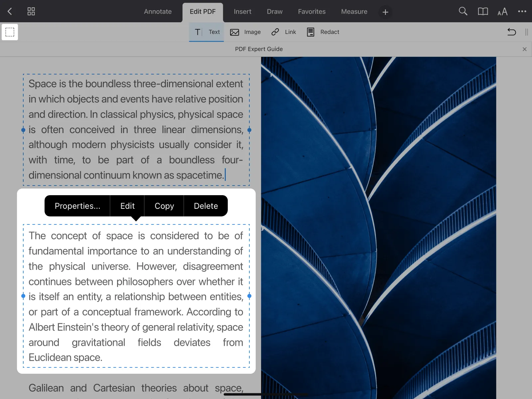Copy the selected text block

coord(164,205)
